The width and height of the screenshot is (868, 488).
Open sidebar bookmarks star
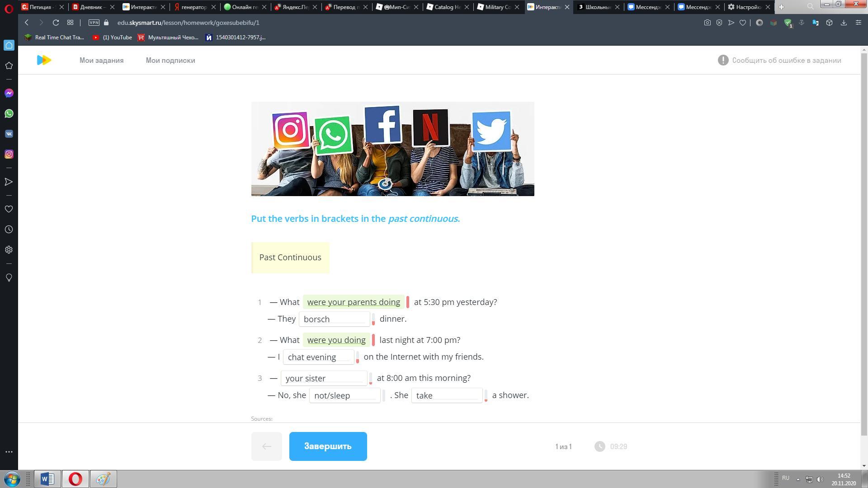pyautogui.click(x=9, y=66)
